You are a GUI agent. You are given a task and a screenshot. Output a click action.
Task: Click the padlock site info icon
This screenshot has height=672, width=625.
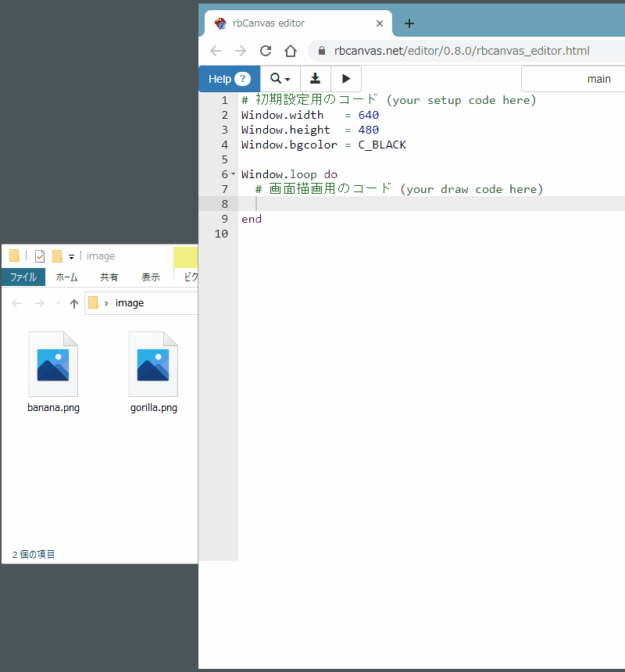320,51
